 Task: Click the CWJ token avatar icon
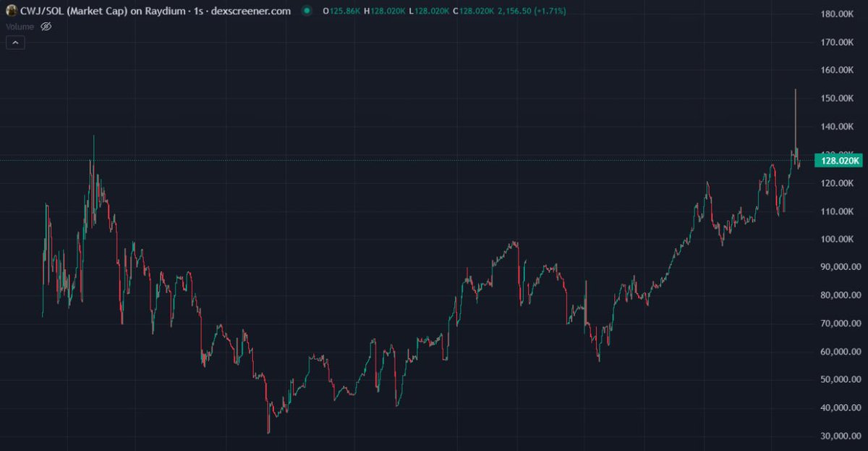click(x=12, y=11)
